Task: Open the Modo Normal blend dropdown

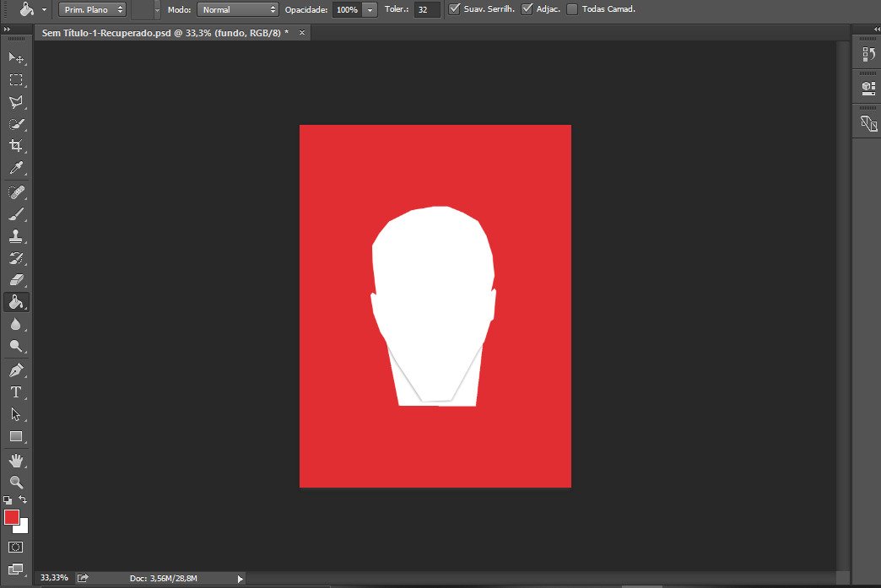Action: click(x=238, y=9)
